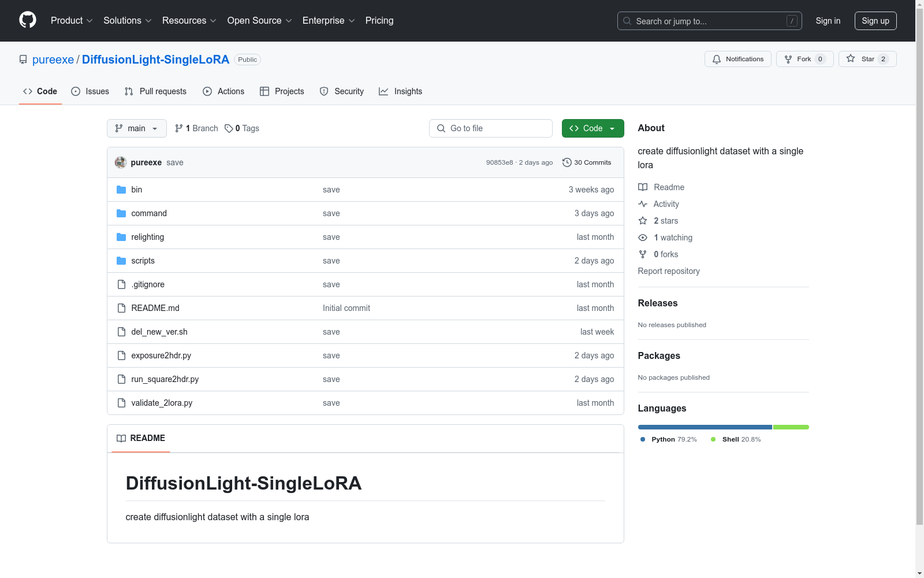Click the bell icon in Notifications button
The width and height of the screenshot is (924, 578).
[x=717, y=59]
